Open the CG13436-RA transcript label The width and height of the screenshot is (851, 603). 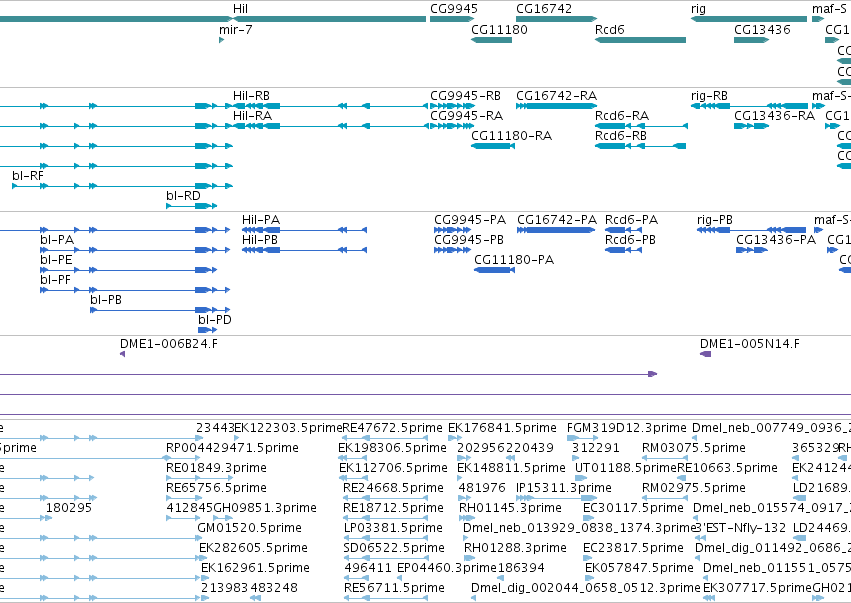point(774,116)
